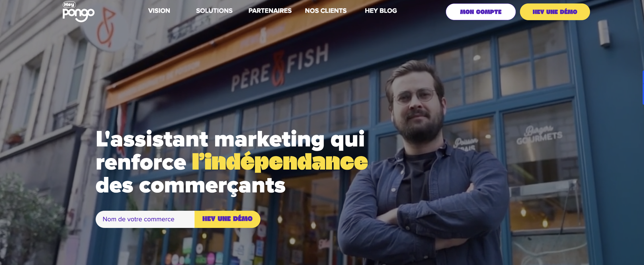Open the SOLUTIONS menu item

(x=214, y=11)
